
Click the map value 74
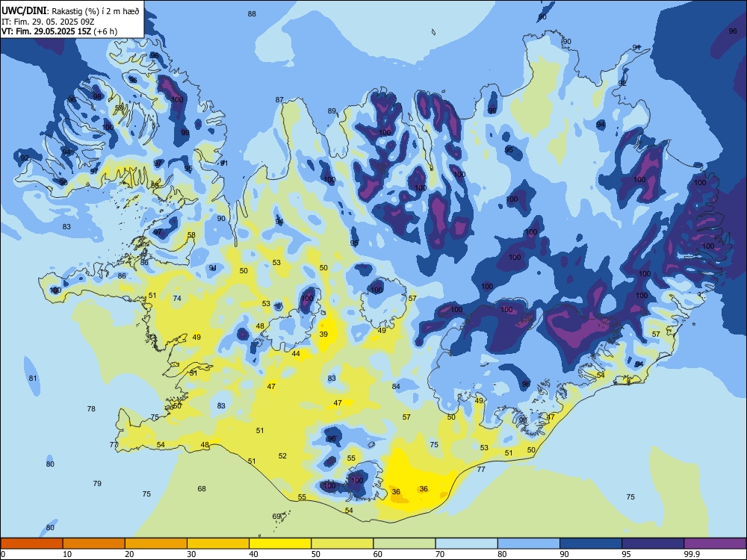[177, 299]
